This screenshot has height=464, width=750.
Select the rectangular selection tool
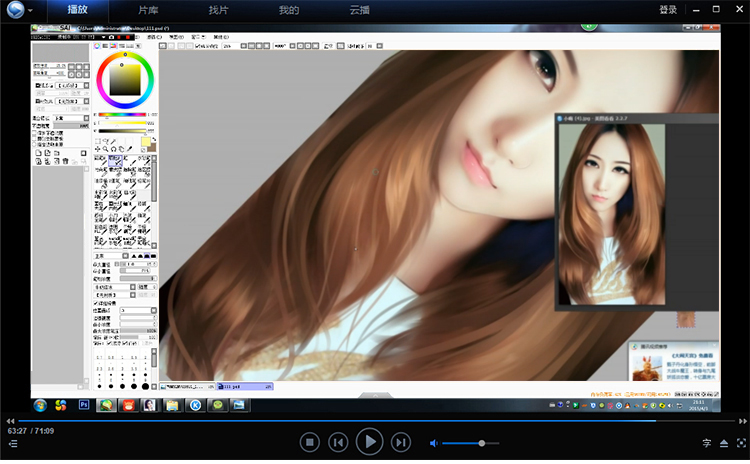pos(98,141)
